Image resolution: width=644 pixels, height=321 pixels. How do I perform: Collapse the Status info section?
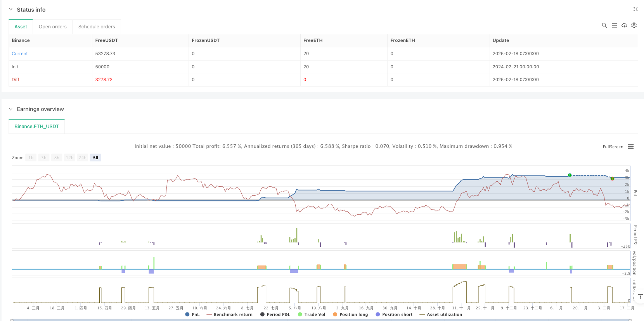click(x=10, y=9)
